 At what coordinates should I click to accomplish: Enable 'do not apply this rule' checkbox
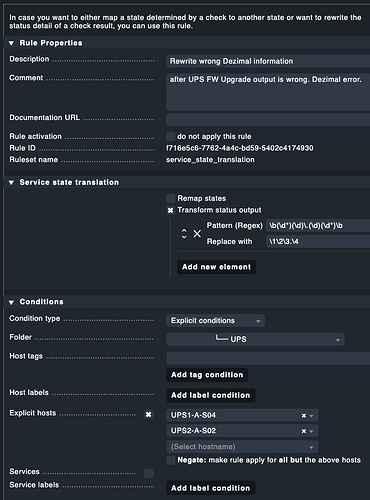(x=171, y=136)
